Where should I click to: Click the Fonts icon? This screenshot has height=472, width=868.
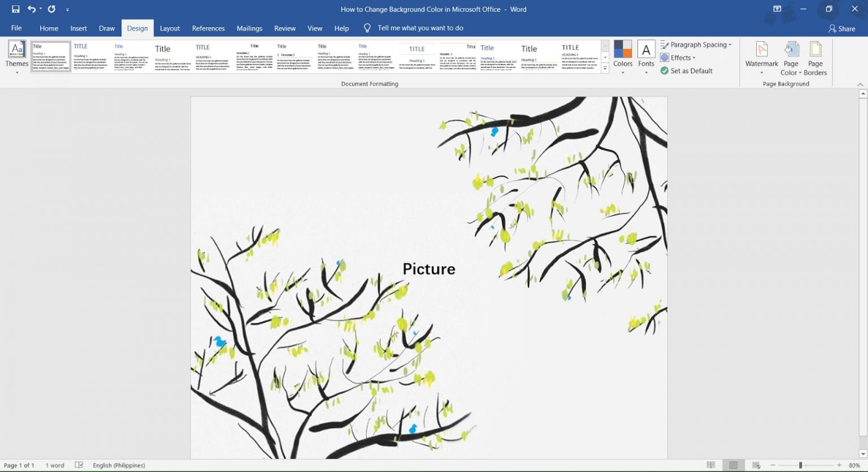(x=646, y=55)
